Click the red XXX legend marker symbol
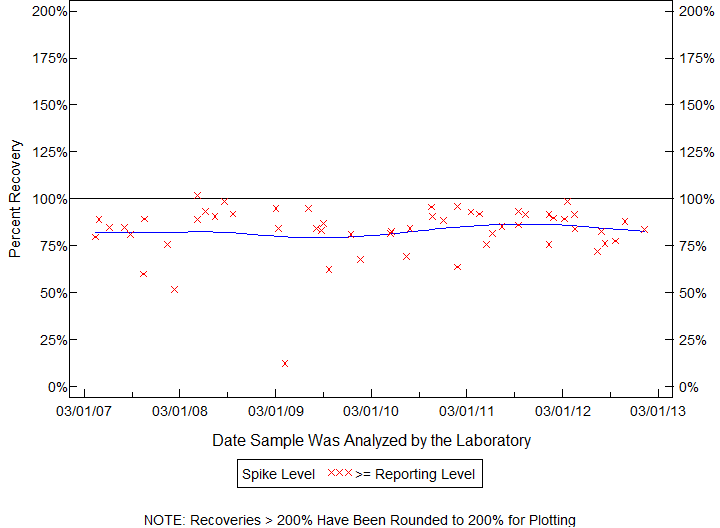The image size is (720, 528). [x=340, y=472]
